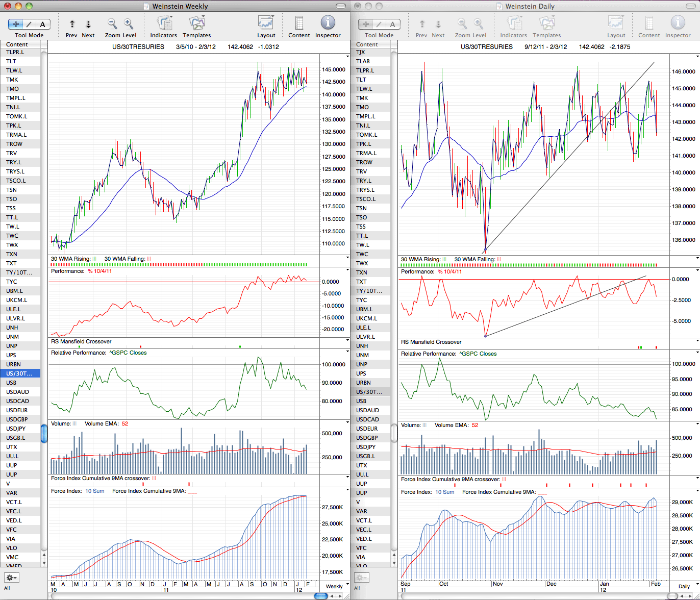This screenshot has height=600, width=700.
Task: Click the weekly chart horizontal scrollbar thumb
Action: coord(321,596)
